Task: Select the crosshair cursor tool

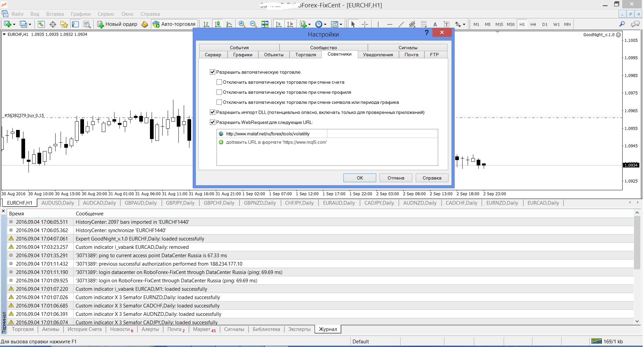Action: (365, 24)
